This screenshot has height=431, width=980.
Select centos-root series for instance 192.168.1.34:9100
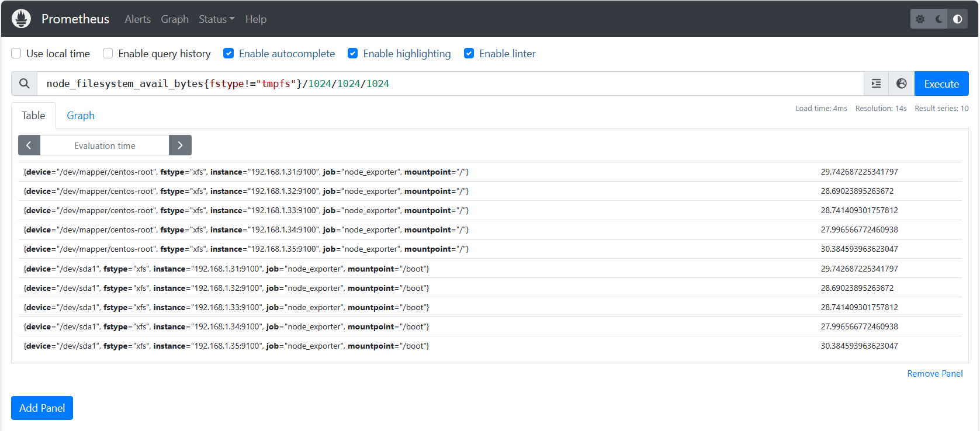pos(246,230)
